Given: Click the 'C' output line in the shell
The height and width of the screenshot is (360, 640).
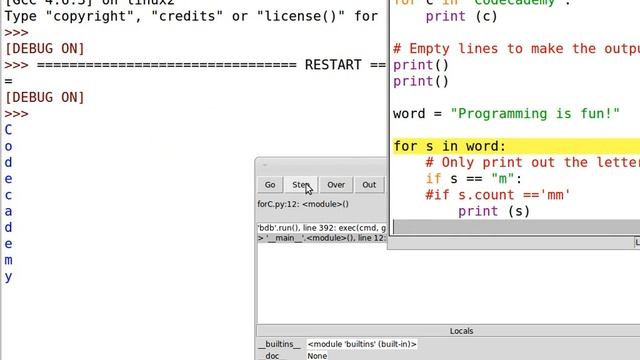Looking at the screenshot, I should pyautogui.click(x=8, y=130).
